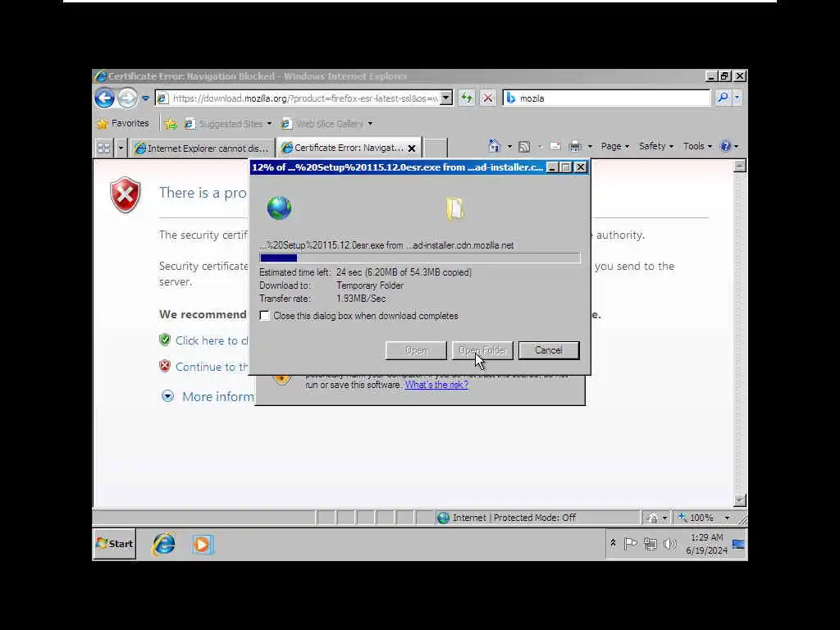Open Suggested Sites in favorites bar

228,125
